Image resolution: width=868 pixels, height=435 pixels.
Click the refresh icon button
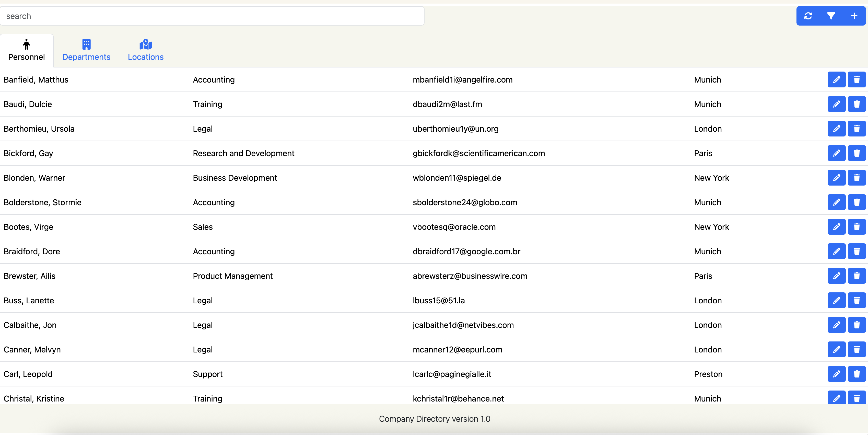[808, 16]
